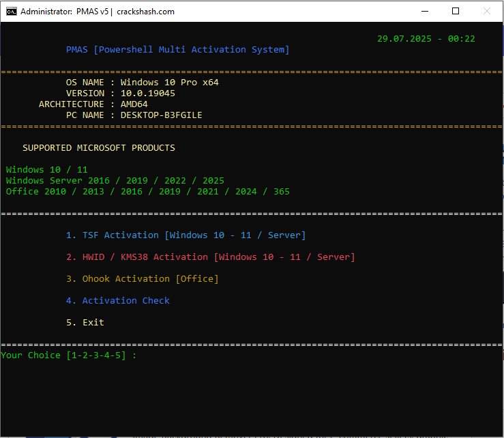Screen dimensions: 504x438
Task: Click the console icon in title bar
Action: [12, 12]
